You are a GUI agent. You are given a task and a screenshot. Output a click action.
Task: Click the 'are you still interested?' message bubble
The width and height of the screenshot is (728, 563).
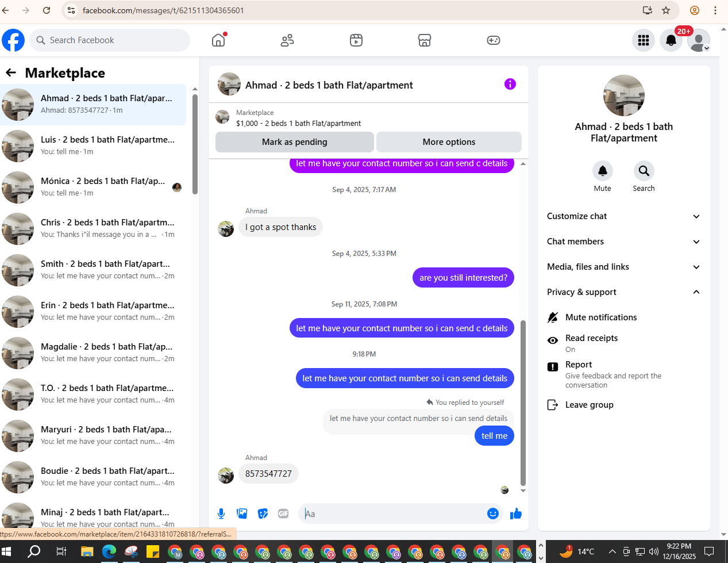463,278
